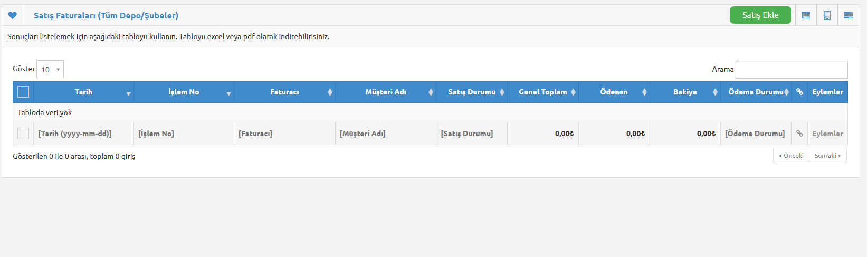Open the Göster rows-per-page dropdown
This screenshot has height=257, width=868.
coord(50,69)
